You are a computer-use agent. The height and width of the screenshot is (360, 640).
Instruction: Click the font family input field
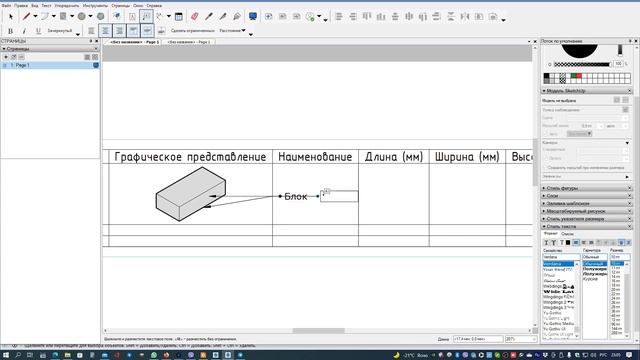561,257
